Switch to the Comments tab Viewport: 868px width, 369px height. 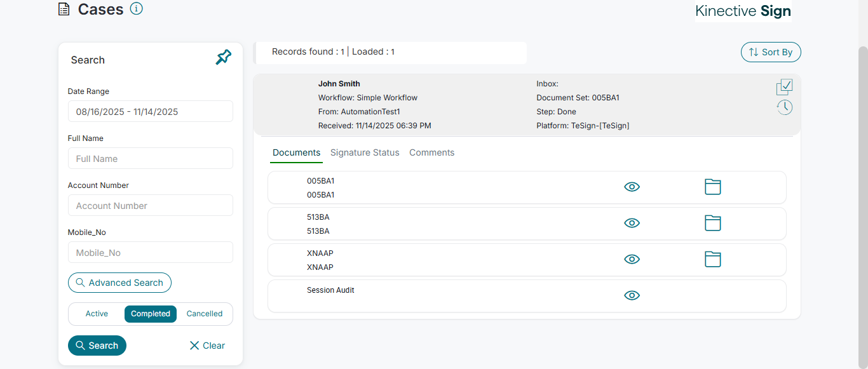(431, 152)
